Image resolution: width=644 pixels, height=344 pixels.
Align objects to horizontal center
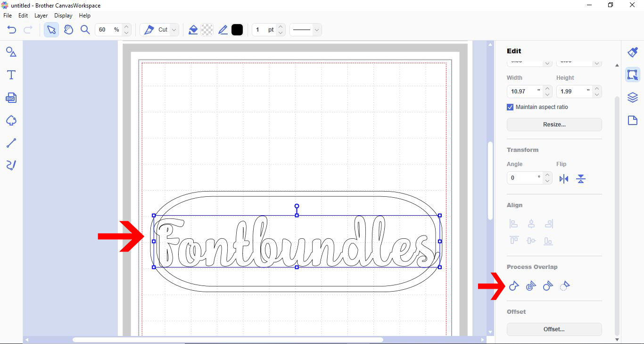click(x=531, y=224)
